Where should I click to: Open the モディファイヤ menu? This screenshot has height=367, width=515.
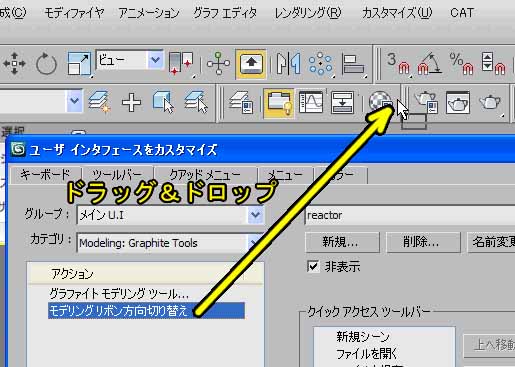(x=74, y=13)
